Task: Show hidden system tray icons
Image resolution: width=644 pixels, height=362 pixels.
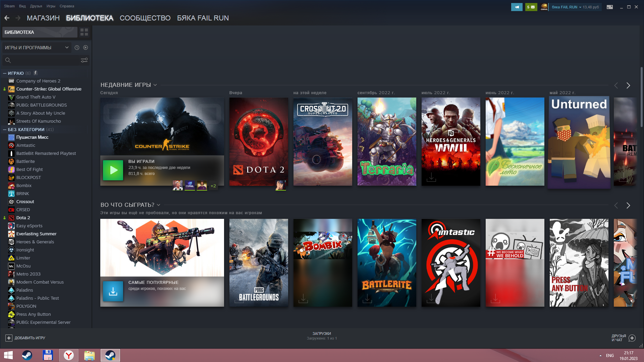Action: [x=600, y=356]
